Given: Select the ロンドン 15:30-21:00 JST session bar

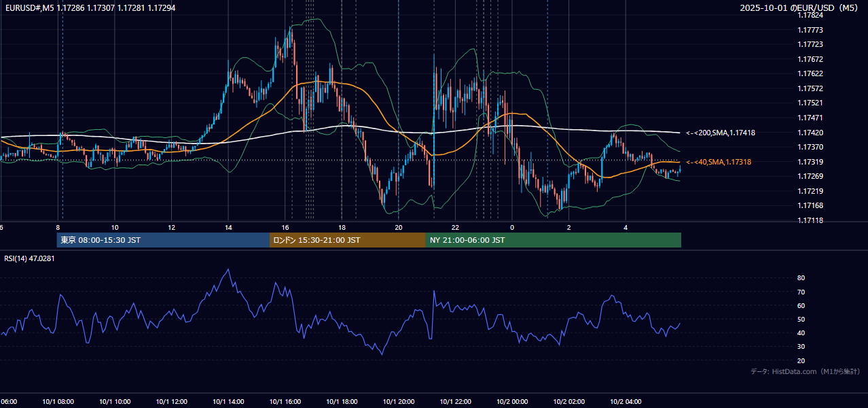Looking at the screenshot, I should coord(348,240).
